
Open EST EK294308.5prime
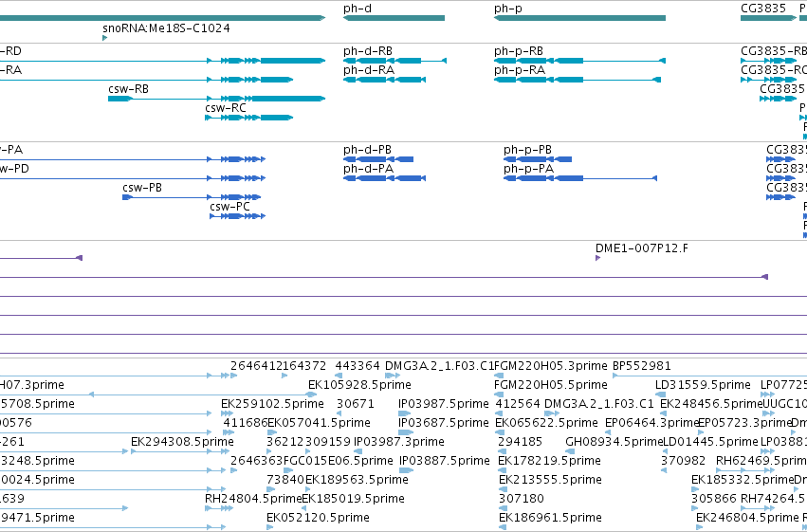coord(182,442)
